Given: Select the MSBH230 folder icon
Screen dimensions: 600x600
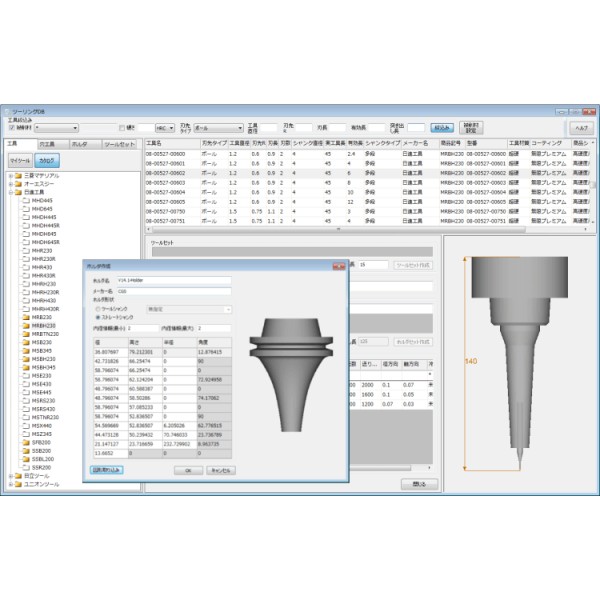Looking at the screenshot, I should pos(26,359).
